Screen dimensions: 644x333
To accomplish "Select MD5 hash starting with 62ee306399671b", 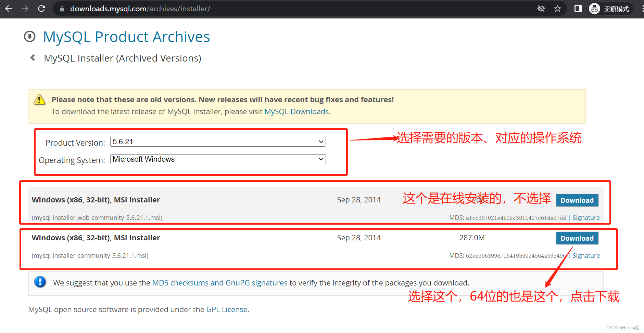I will pos(516,256).
